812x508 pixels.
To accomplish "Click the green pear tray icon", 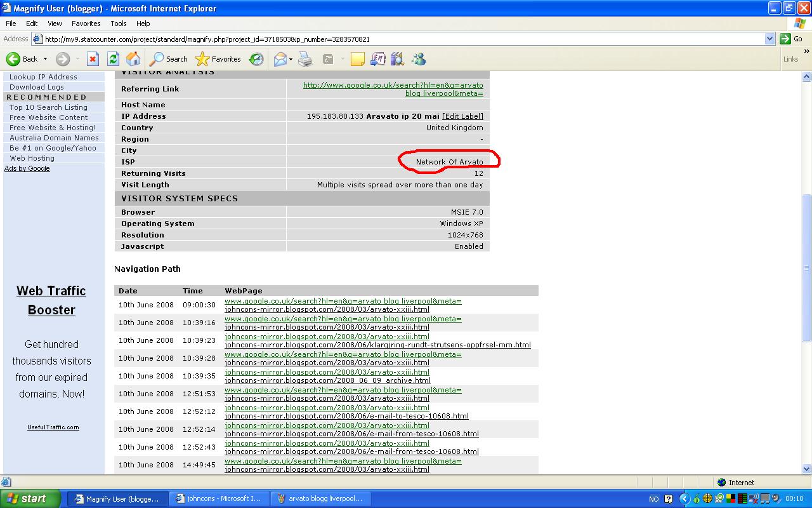I will pos(697,499).
